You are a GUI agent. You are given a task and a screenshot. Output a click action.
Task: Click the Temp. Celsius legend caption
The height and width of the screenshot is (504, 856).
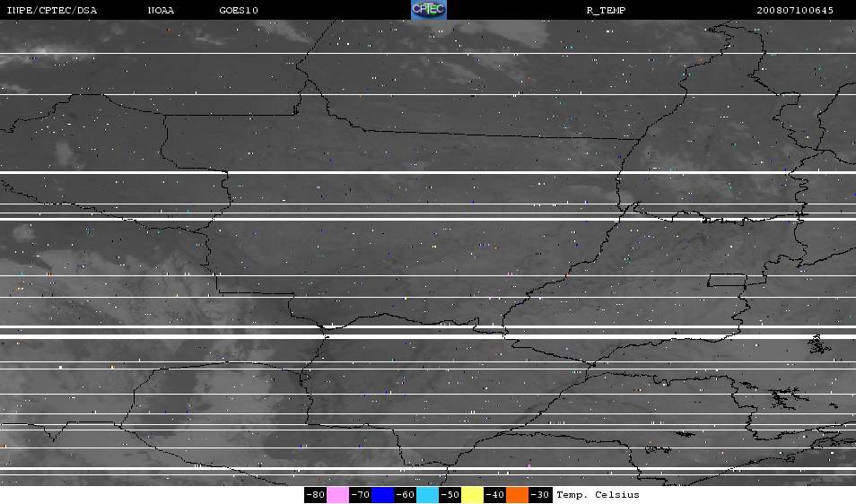click(598, 495)
